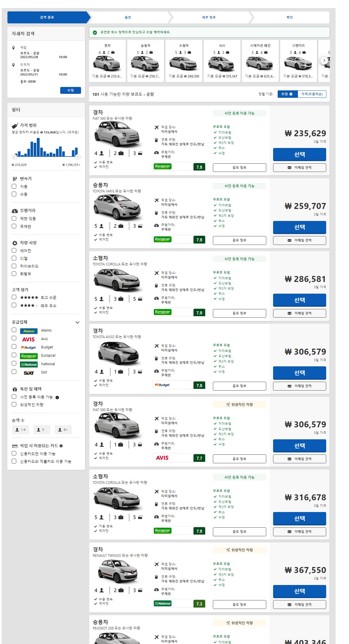The image size is (349, 644).
Task: Choose the 경차 category thumbnail
Action: [x=107, y=61]
